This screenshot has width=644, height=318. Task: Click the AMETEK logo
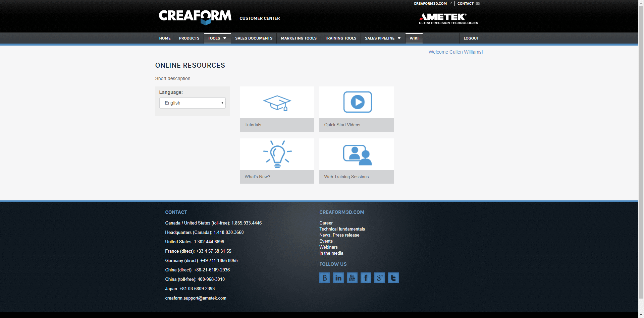448,19
